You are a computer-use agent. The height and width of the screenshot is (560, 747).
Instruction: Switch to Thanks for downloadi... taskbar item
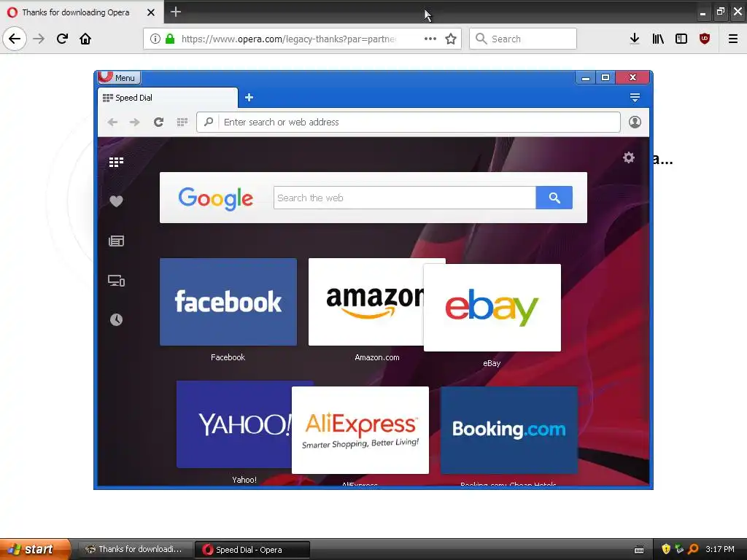pos(135,550)
